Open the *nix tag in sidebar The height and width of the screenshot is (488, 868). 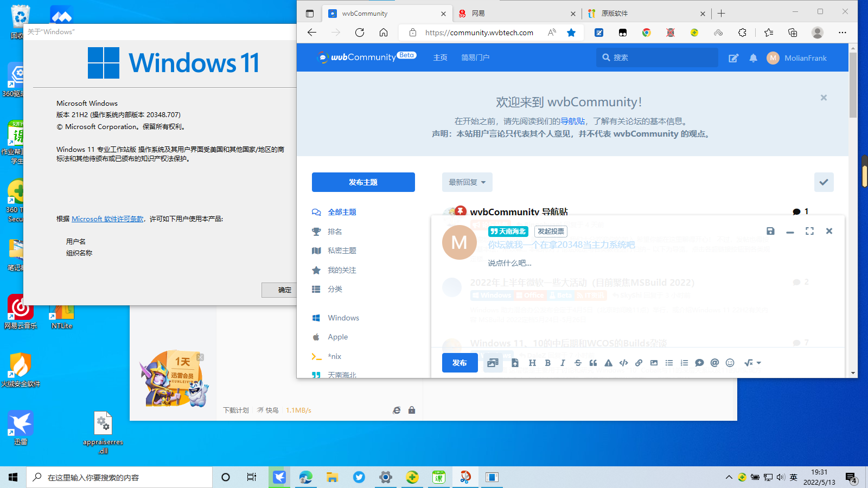click(327, 356)
